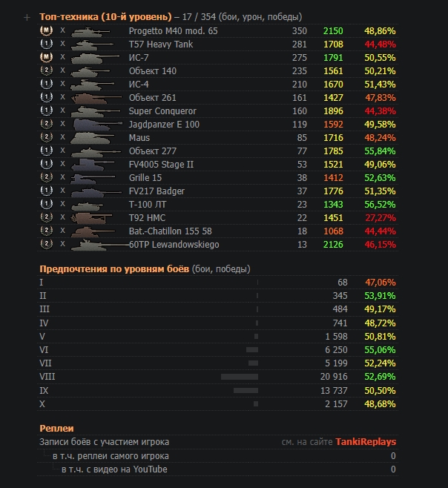Click the X mark beside Объект 140
The width and height of the screenshot is (448, 488).
[62, 71]
